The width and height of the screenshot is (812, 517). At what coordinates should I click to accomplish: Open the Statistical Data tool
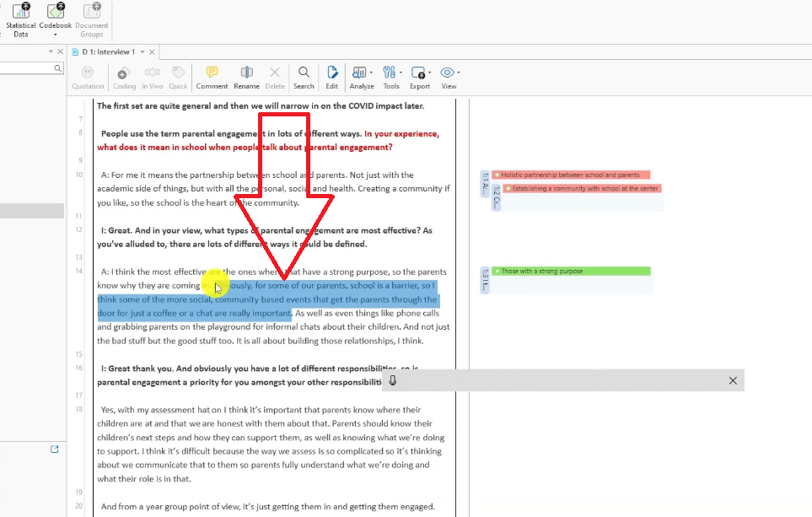click(20, 19)
